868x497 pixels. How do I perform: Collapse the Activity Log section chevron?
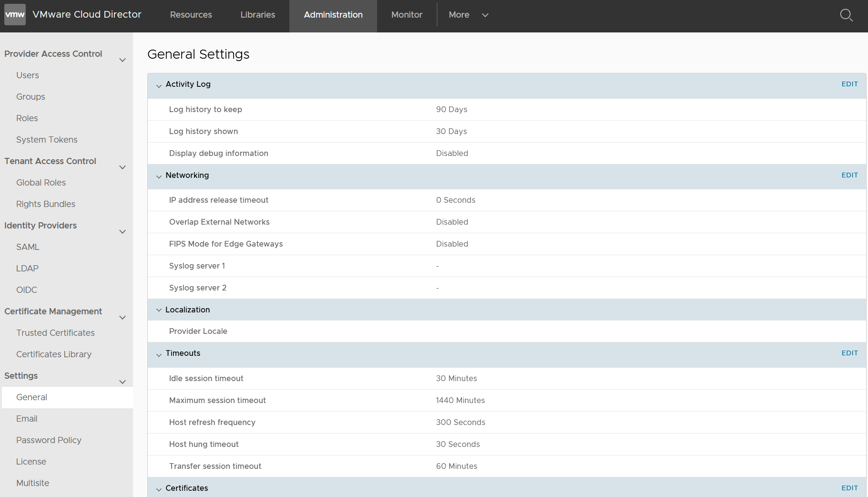coord(159,86)
